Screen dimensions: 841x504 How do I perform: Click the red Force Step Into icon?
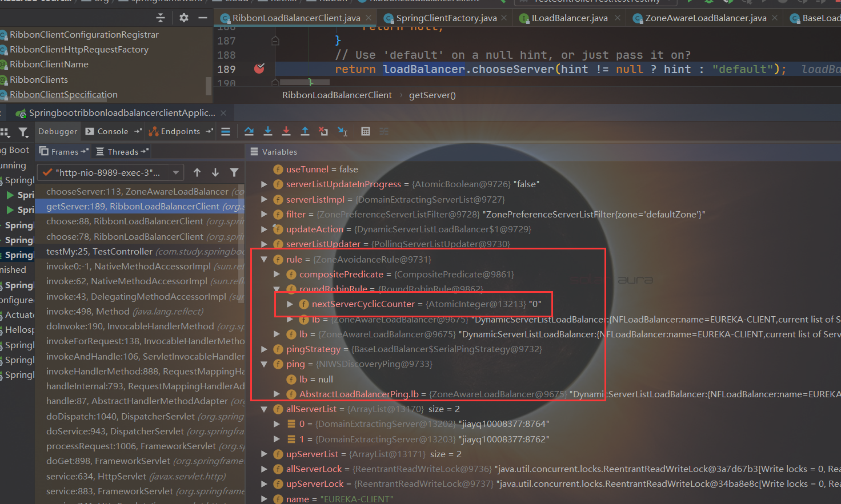coord(286,131)
